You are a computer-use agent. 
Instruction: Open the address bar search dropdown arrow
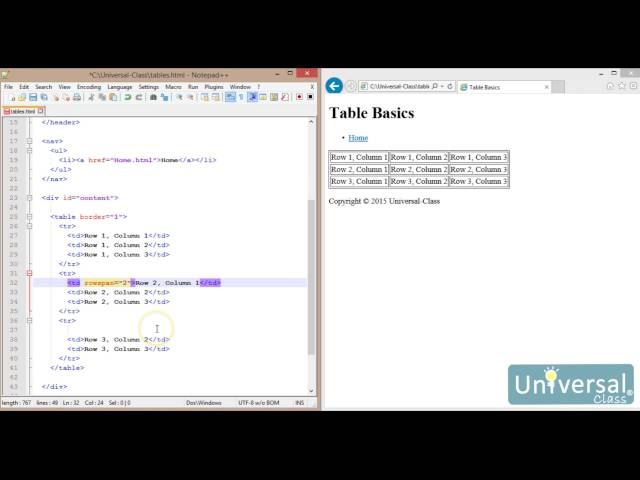pos(442,87)
